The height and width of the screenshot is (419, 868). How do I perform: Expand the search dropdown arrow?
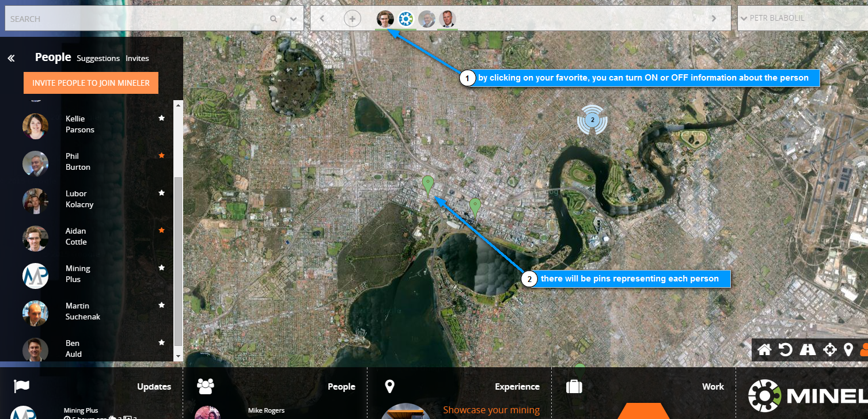pyautogui.click(x=294, y=18)
